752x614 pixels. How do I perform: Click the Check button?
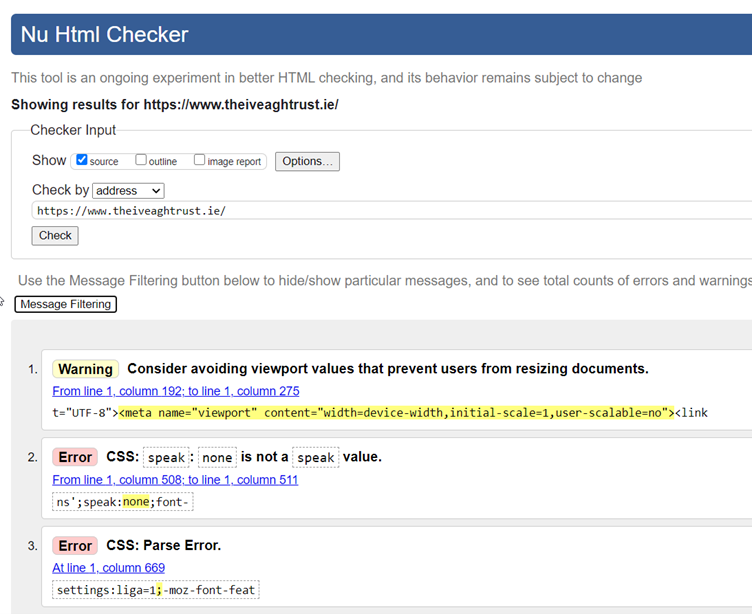pyautogui.click(x=55, y=236)
